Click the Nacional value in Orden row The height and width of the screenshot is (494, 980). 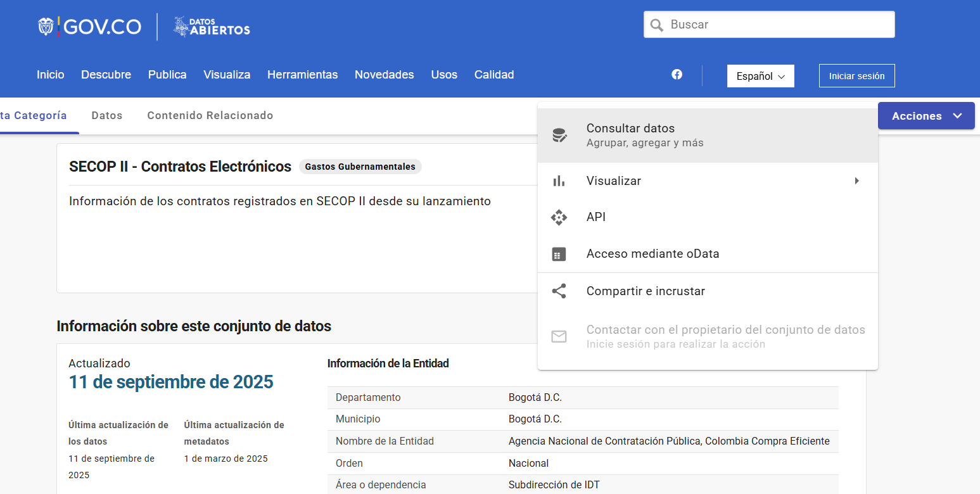coord(528,464)
